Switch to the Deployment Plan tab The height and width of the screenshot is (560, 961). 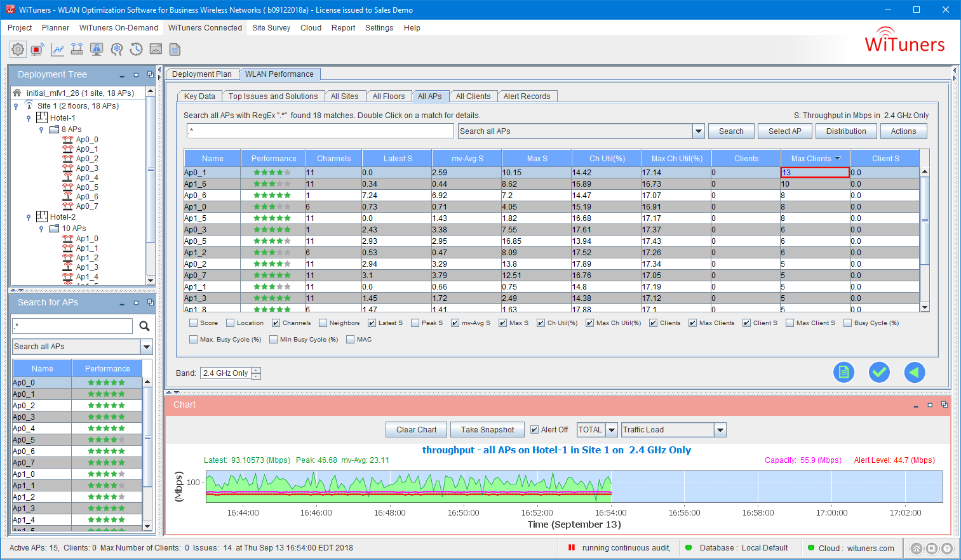(202, 74)
